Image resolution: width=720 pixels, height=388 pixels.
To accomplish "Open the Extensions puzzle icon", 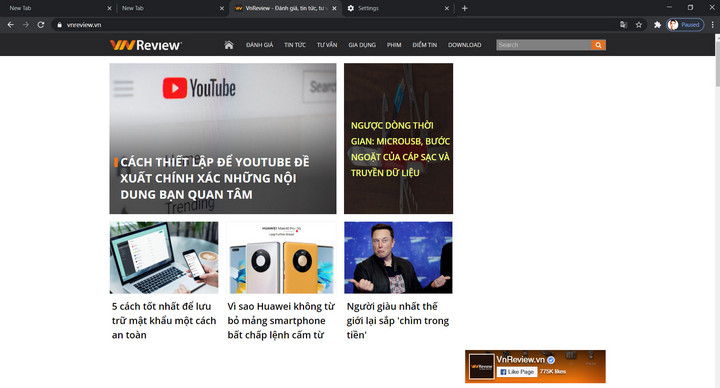I will click(x=657, y=25).
